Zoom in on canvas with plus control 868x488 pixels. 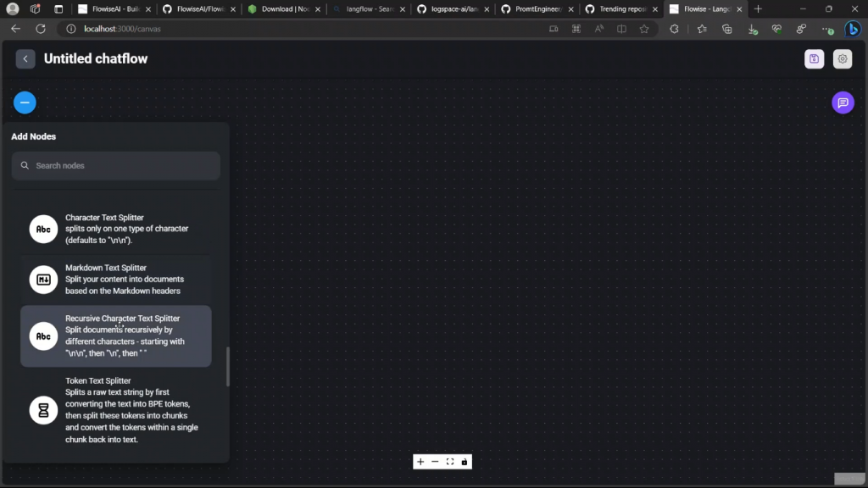point(420,462)
